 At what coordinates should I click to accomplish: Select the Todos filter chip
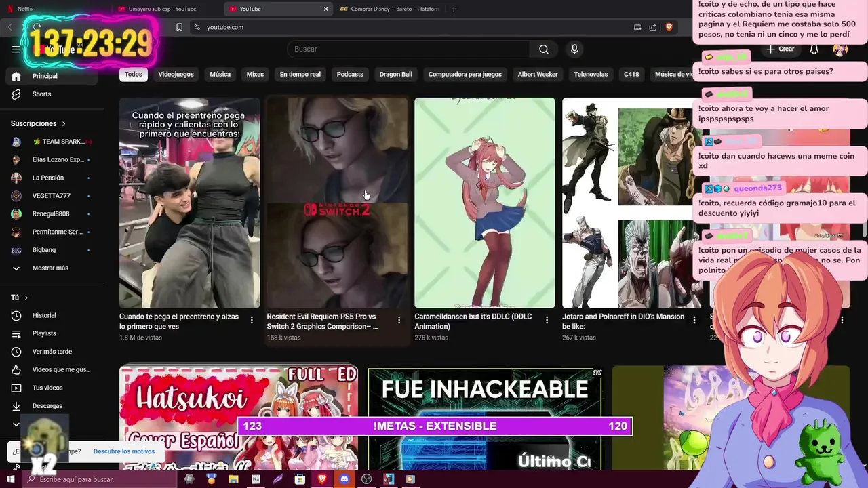point(134,75)
